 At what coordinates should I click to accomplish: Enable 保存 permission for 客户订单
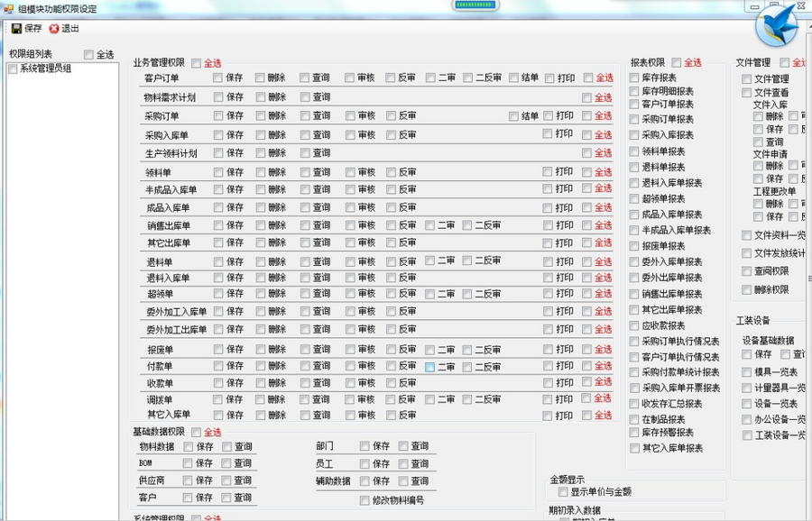click(x=216, y=78)
